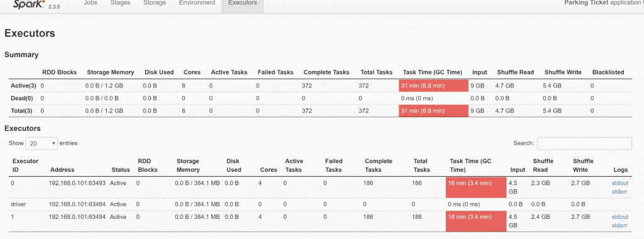Click Shuffle Write 5.4 GB in Active(3) row
This screenshot has height=239, width=644.
point(552,86)
